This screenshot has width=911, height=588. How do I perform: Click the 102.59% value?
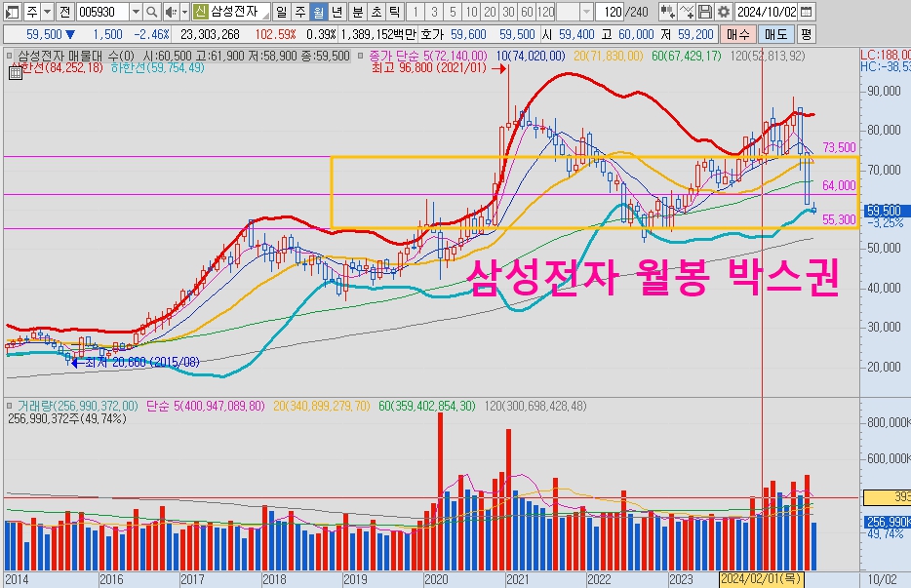coord(275,34)
